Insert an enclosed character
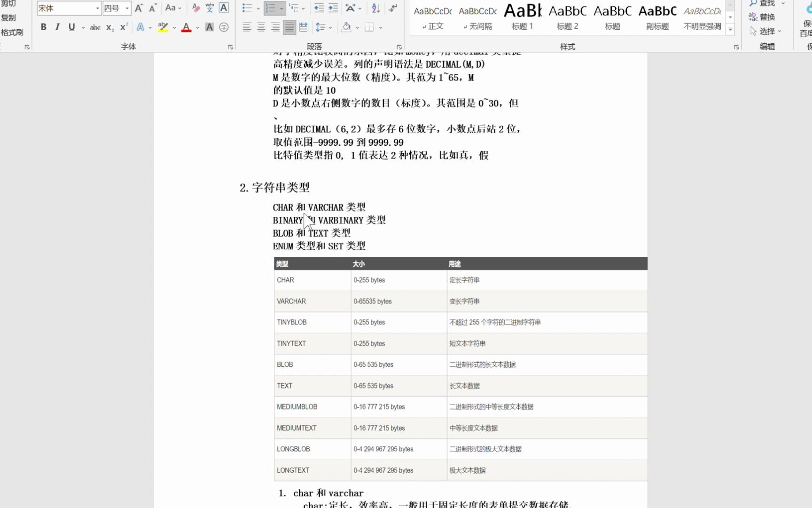812x508 pixels. pyautogui.click(x=224, y=27)
